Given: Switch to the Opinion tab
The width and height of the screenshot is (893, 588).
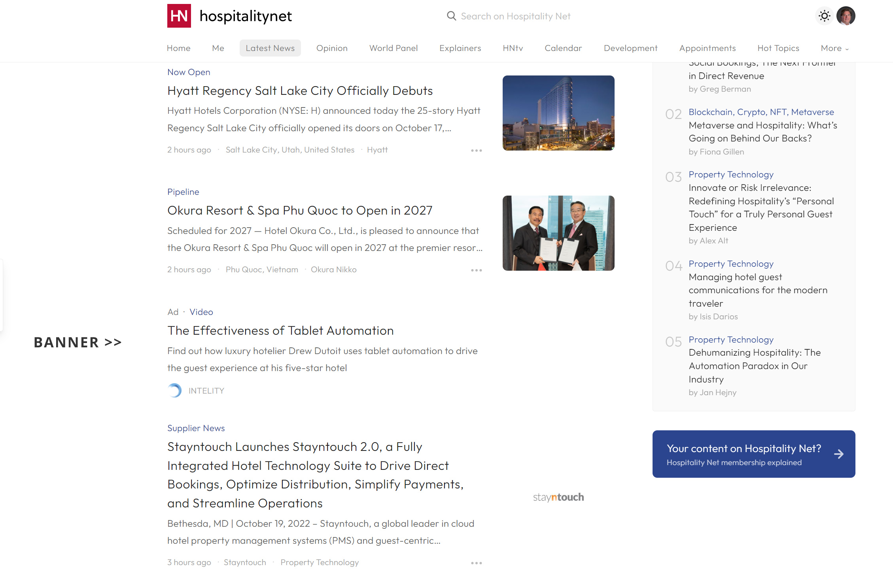Looking at the screenshot, I should 331,48.
